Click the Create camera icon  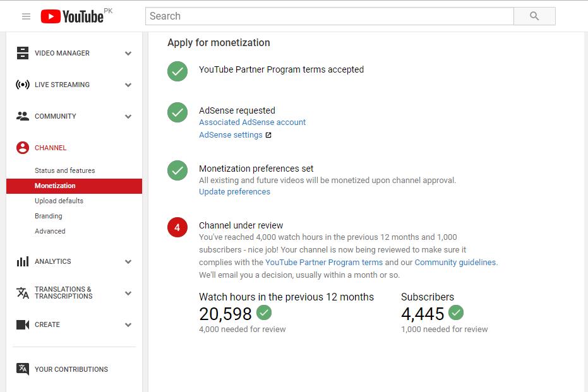[x=23, y=324]
